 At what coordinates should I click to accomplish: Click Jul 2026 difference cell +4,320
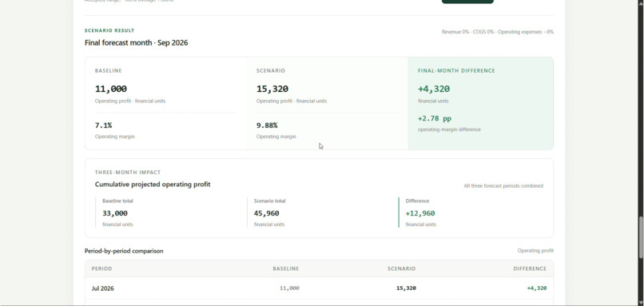pos(537,288)
